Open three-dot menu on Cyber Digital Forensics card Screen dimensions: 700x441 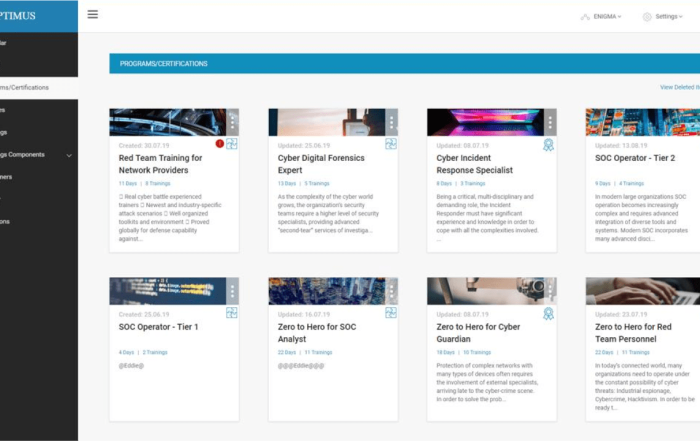click(392, 122)
